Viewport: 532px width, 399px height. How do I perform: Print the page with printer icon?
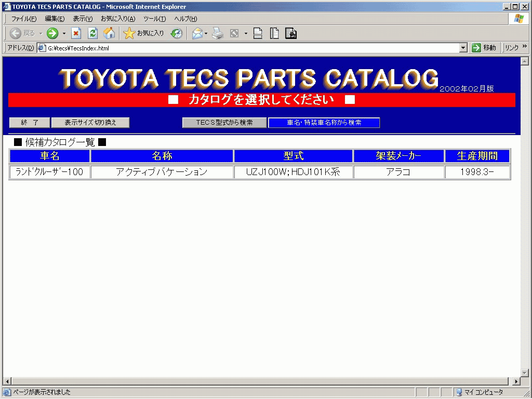[218, 33]
